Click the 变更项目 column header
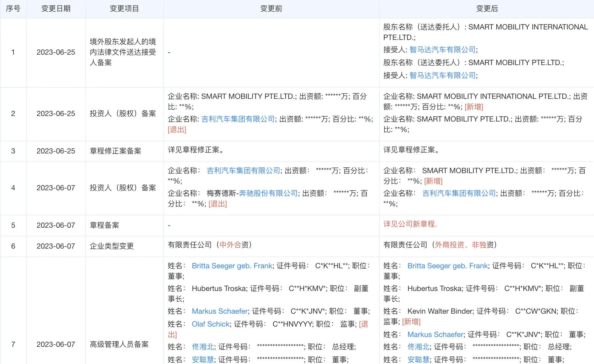The image size is (594, 364). [124, 9]
